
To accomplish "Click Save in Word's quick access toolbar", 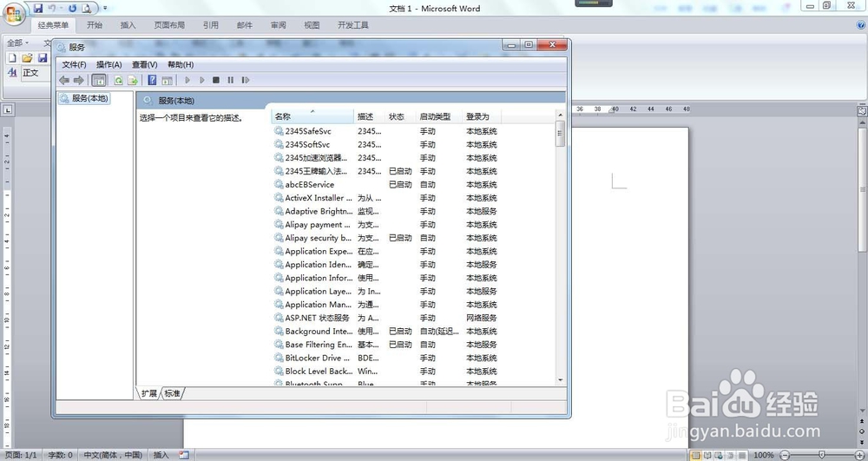I will [38, 9].
